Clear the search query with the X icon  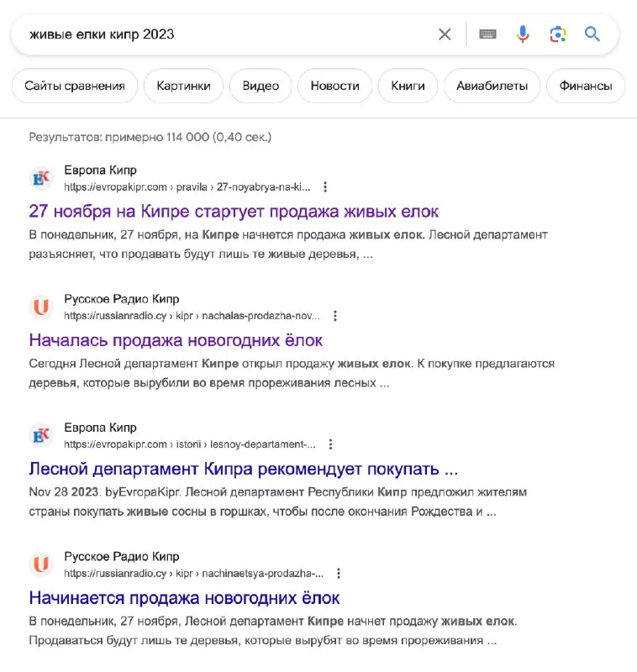445,34
